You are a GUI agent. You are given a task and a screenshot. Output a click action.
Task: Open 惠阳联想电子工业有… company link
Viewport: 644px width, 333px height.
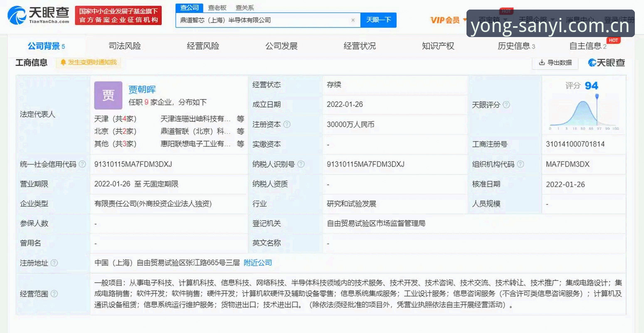click(x=195, y=144)
